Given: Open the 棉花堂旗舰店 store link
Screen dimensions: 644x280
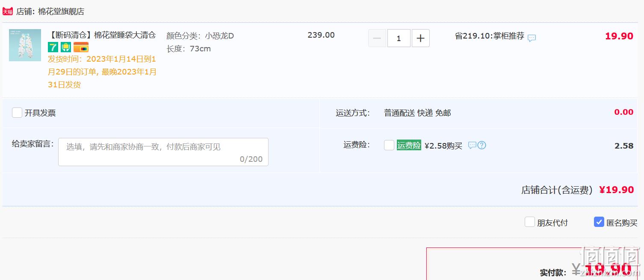Looking at the screenshot, I should tap(61, 12).
